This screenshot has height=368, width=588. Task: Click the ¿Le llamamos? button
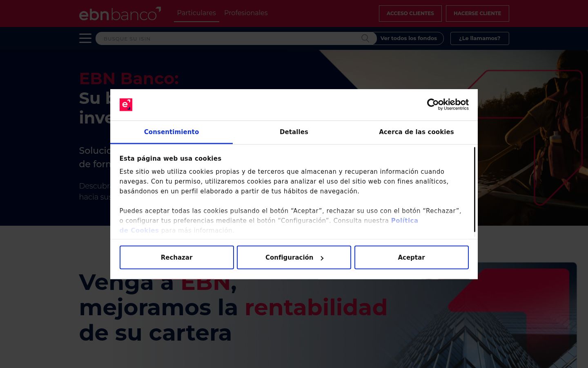(x=480, y=38)
